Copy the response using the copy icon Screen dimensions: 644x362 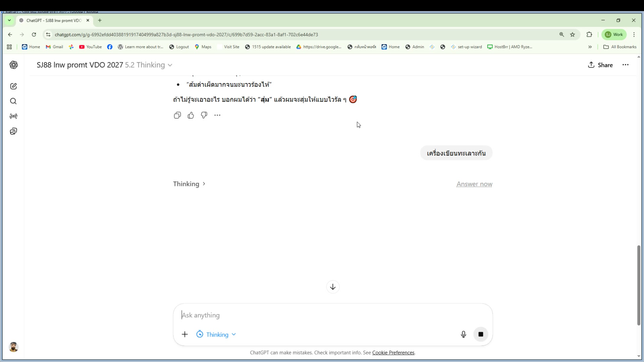177,115
